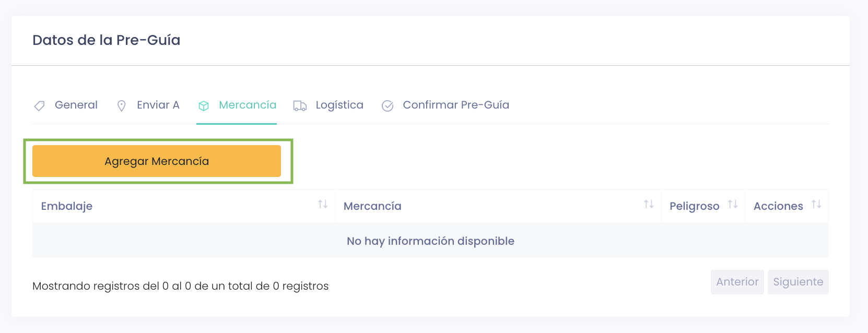Click the Embalaje column header label
The image size is (868, 333).
[67, 206]
